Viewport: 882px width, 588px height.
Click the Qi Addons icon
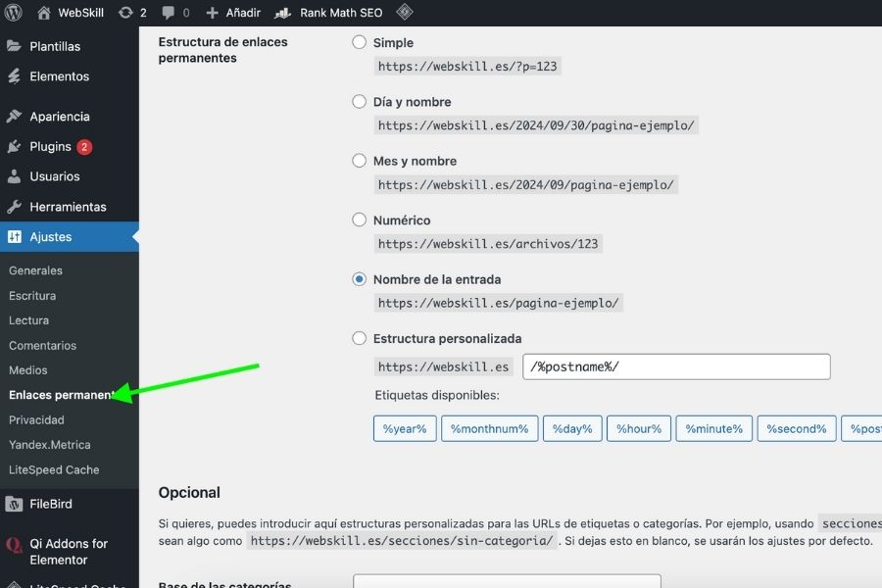14,545
